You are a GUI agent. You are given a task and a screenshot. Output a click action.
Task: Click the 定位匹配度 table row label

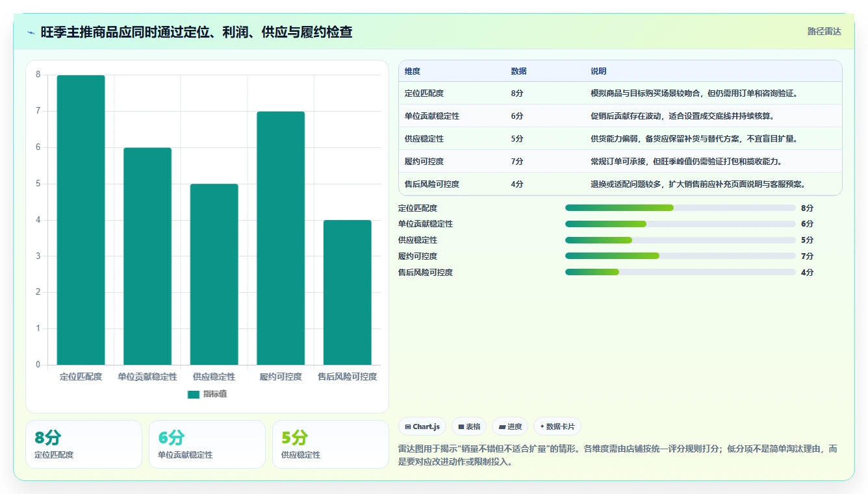coord(424,93)
